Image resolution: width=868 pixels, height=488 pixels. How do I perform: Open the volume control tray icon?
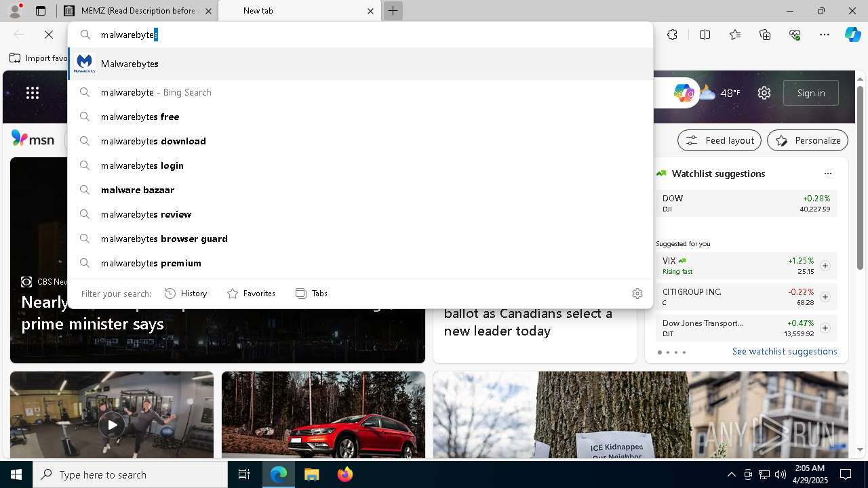(x=781, y=474)
